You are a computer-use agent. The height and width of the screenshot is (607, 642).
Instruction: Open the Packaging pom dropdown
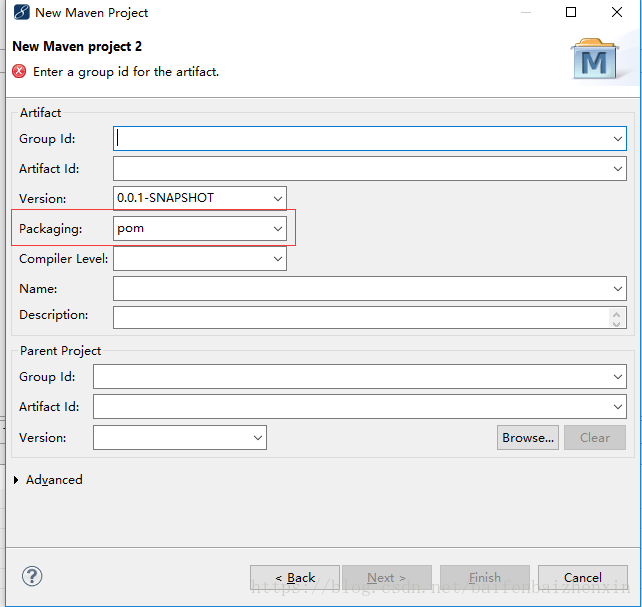(278, 228)
